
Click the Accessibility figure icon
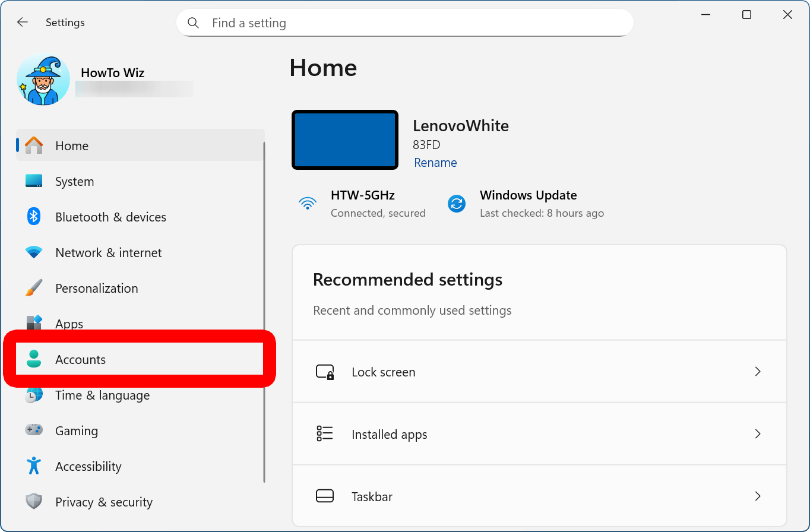coord(34,466)
